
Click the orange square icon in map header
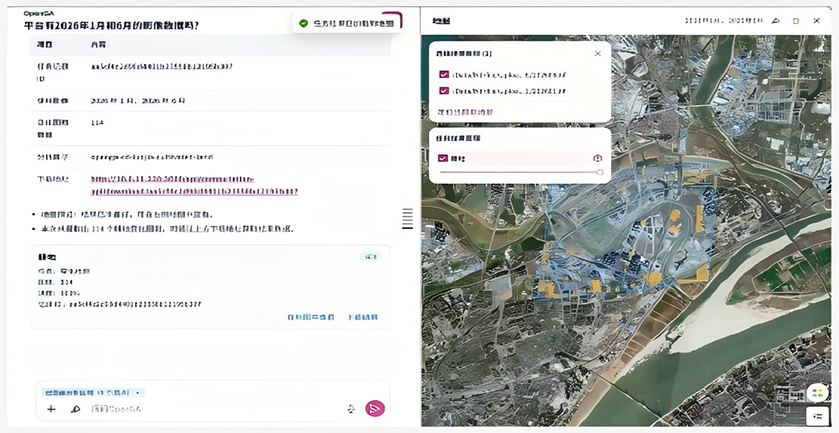(796, 21)
